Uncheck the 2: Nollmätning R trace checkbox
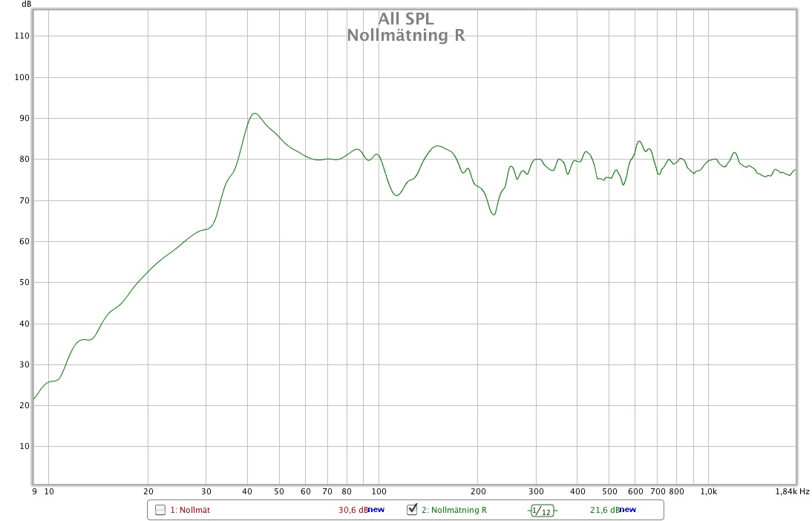Viewport: 812px width, 521px height. coord(412,510)
